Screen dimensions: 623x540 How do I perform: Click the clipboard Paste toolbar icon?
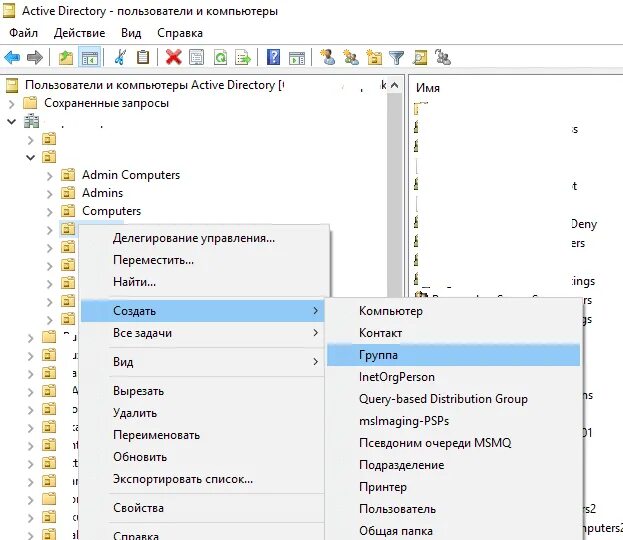tap(143, 58)
